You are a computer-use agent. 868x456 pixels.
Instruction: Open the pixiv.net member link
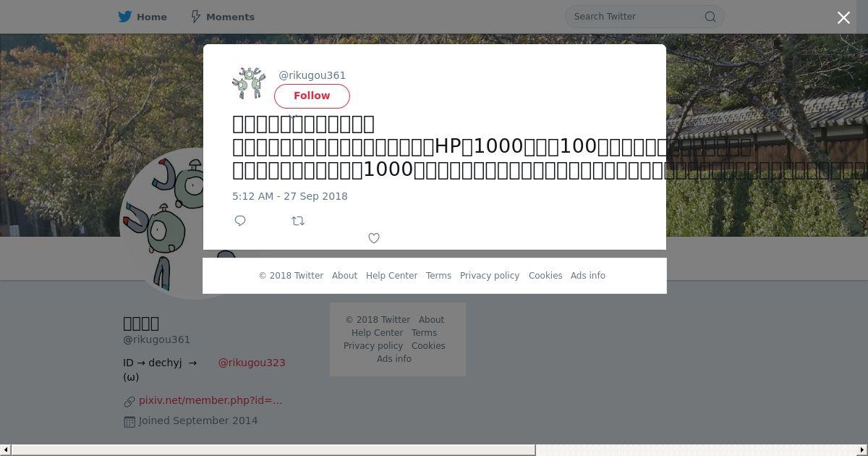pyautogui.click(x=210, y=400)
